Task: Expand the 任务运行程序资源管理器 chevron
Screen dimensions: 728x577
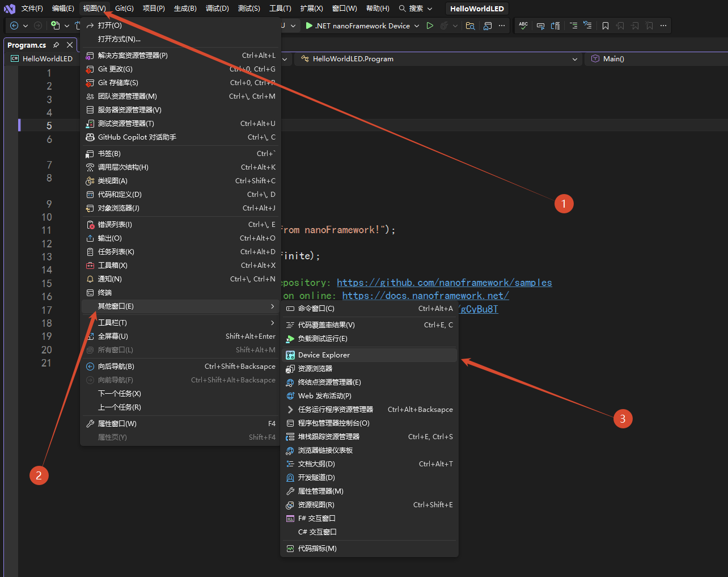Action: pos(290,410)
